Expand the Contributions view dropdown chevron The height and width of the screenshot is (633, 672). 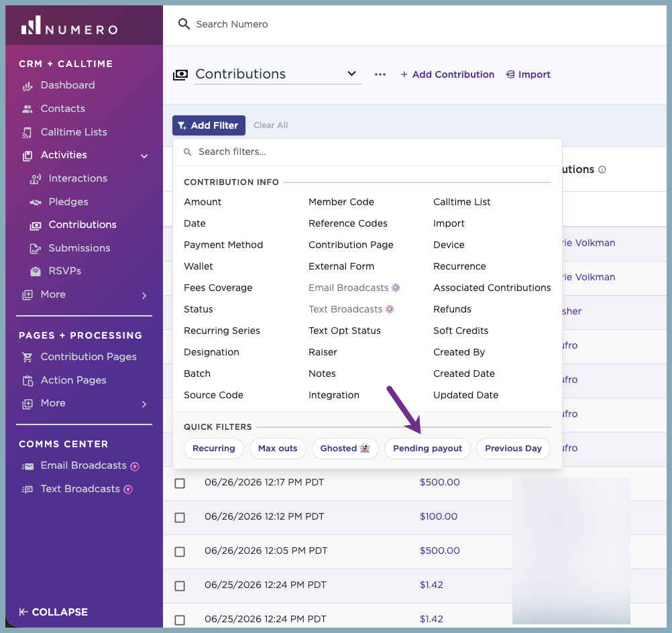coord(352,74)
